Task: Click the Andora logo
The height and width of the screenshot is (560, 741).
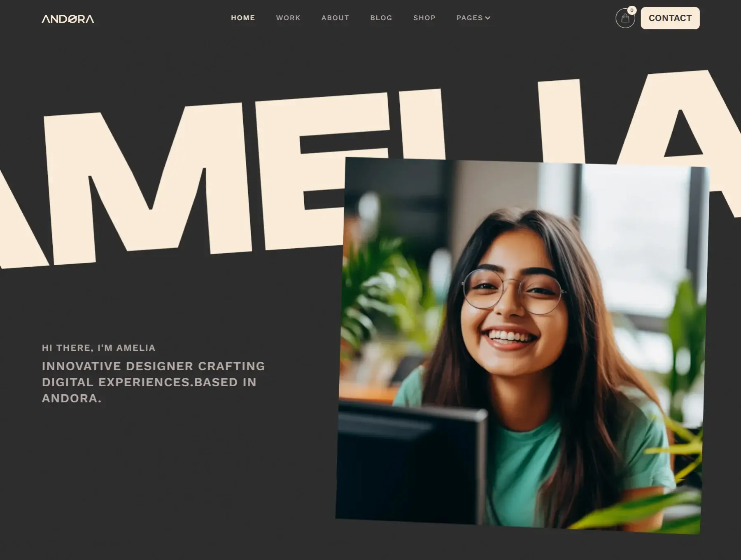Action: (x=68, y=19)
